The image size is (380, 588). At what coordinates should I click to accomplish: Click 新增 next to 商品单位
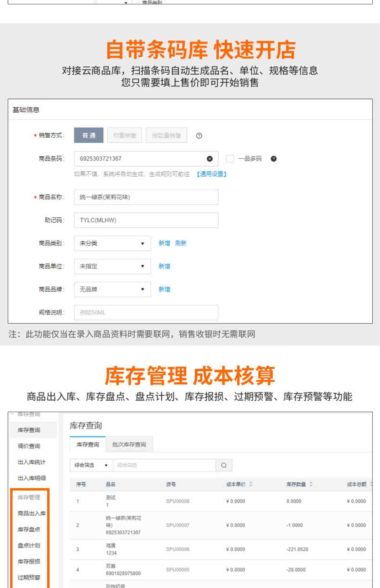point(164,266)
